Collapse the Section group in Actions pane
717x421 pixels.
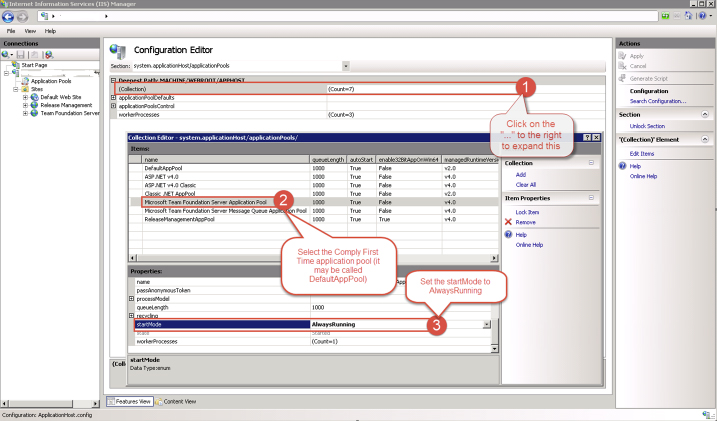click(x=705, y=114)
